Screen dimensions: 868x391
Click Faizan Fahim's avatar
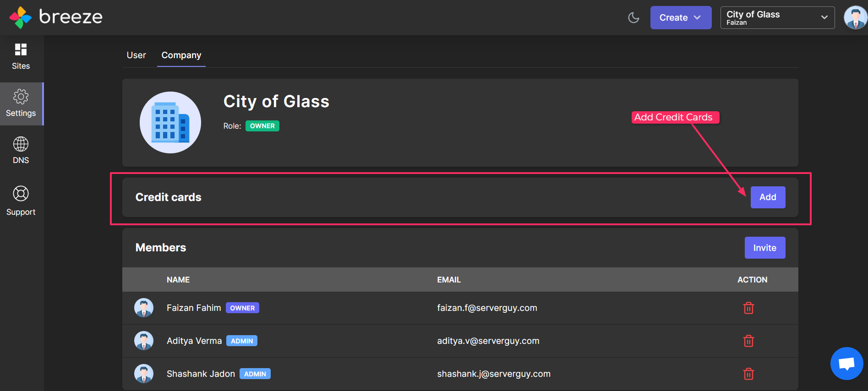point(144,308)
